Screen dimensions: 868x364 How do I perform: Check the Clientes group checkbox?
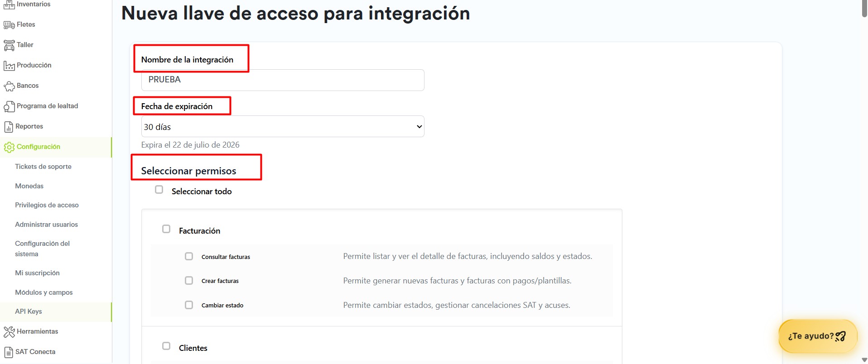pyautogui.click(x=166, y=346)
